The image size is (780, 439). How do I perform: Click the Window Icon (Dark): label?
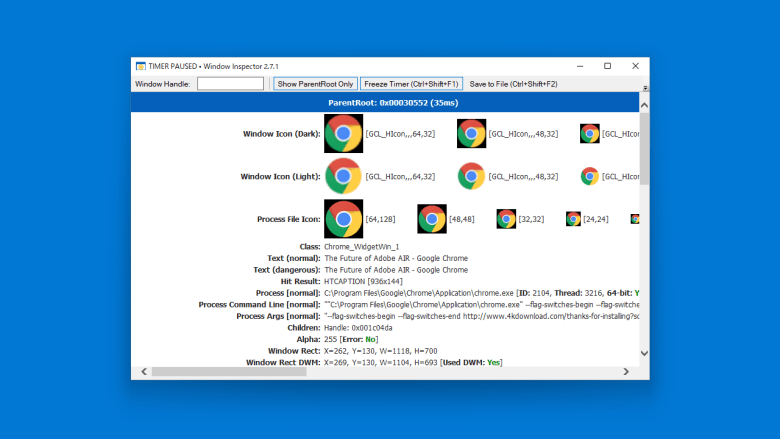click(x=282, y=134)
